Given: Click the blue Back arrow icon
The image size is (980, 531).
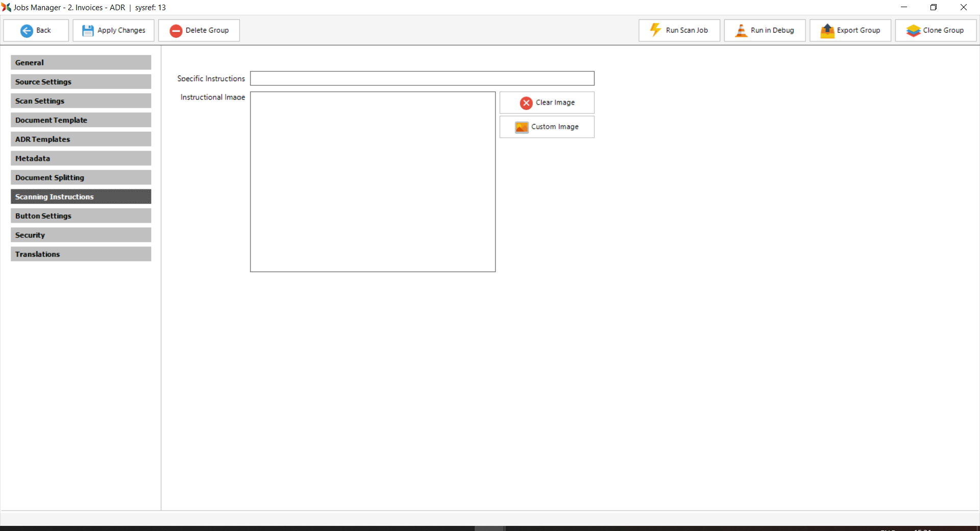Looking at the screenshot, I should point(27,31).
